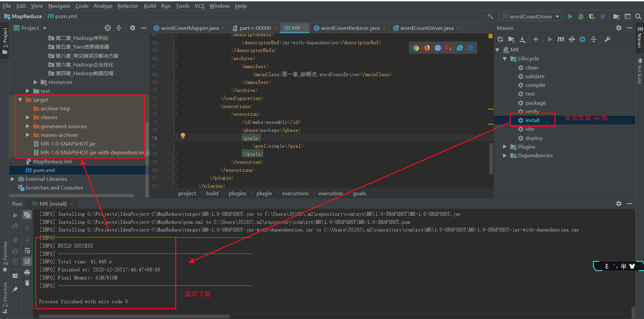
Task: Click the Build Project hammer icon
Action: click(490, 16)
